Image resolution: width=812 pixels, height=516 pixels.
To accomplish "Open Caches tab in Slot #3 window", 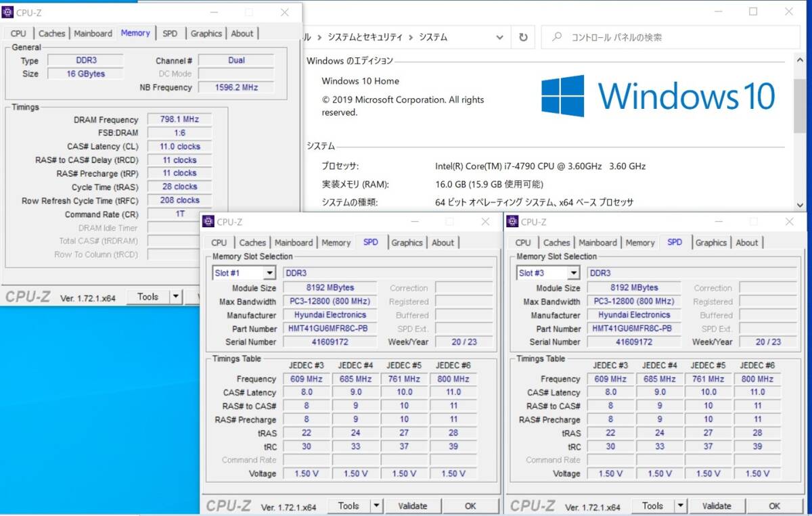I will coord(556,242).
